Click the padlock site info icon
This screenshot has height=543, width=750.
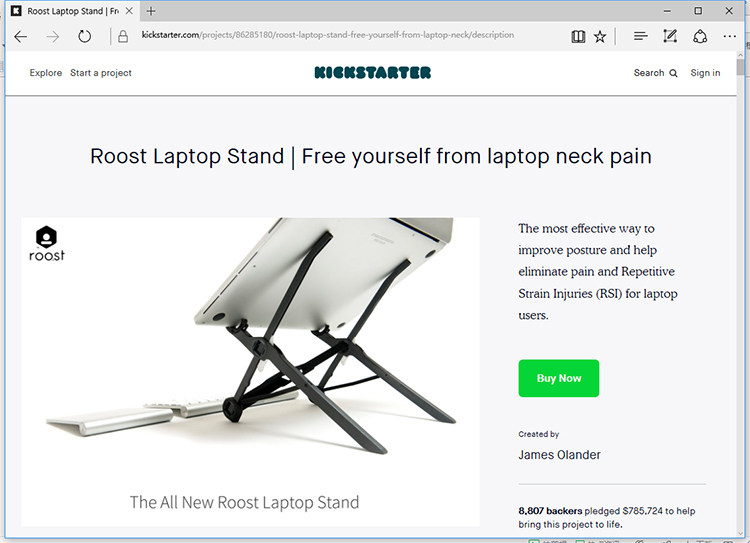point(123,36)
